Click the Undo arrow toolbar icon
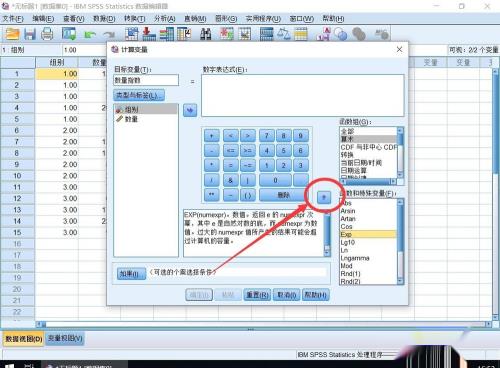This screenshot has width=500, height=368. 89,34
